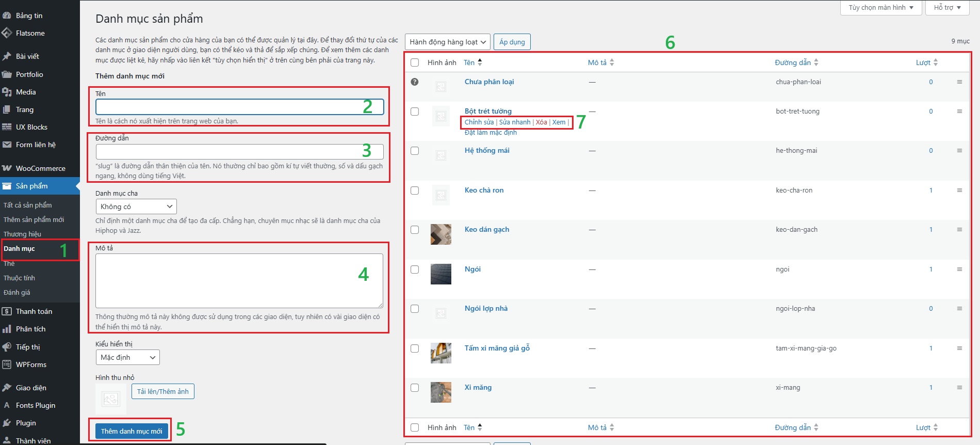The image size is (980, 445).
Task: Click help icon beside Chưa phân loại
Action: (415, 82)
